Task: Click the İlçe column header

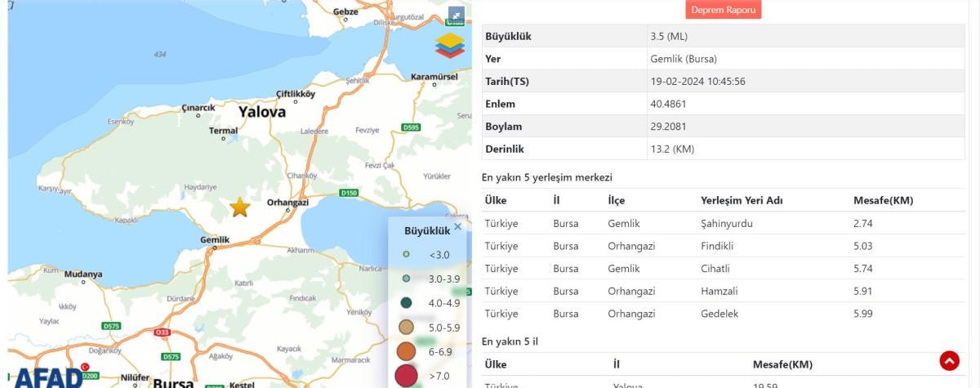Action: [x=617, y=201]
